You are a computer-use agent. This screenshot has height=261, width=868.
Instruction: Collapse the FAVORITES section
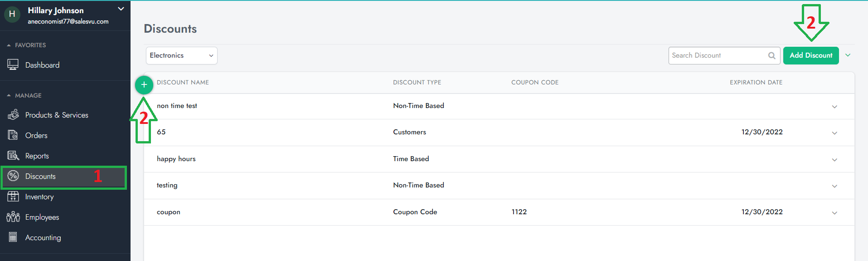click(x=9, y=45)
